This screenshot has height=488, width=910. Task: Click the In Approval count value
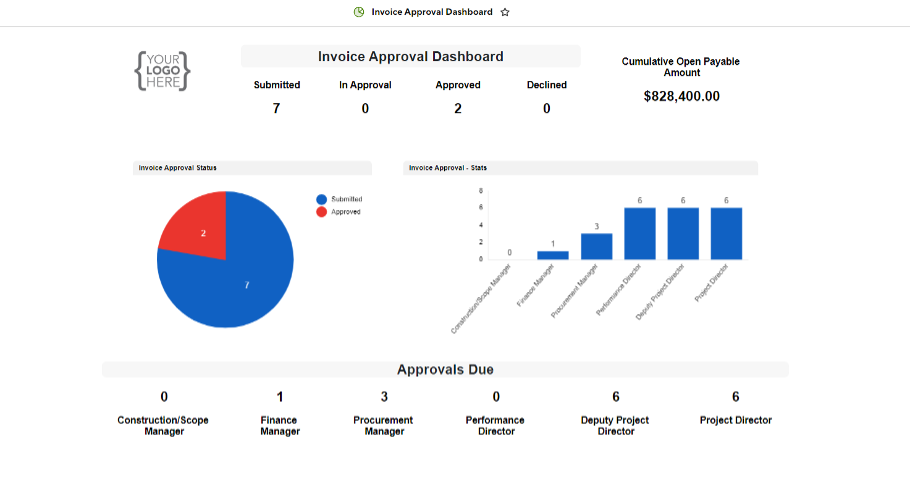[x=365, y=108]
